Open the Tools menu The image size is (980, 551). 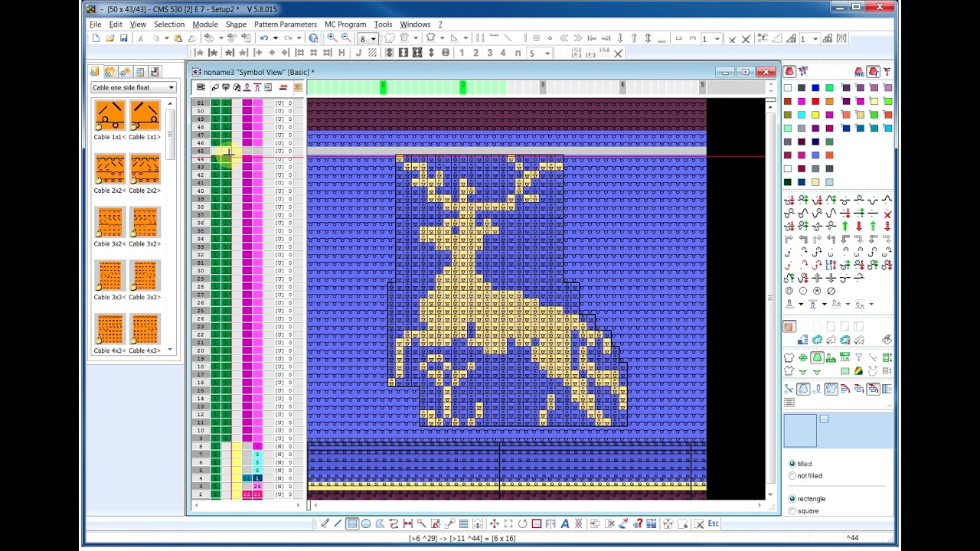click(383, 24)
